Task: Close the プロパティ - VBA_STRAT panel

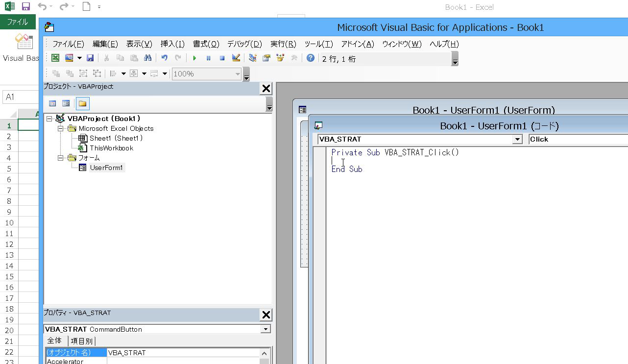Action: tap(266, 315)
